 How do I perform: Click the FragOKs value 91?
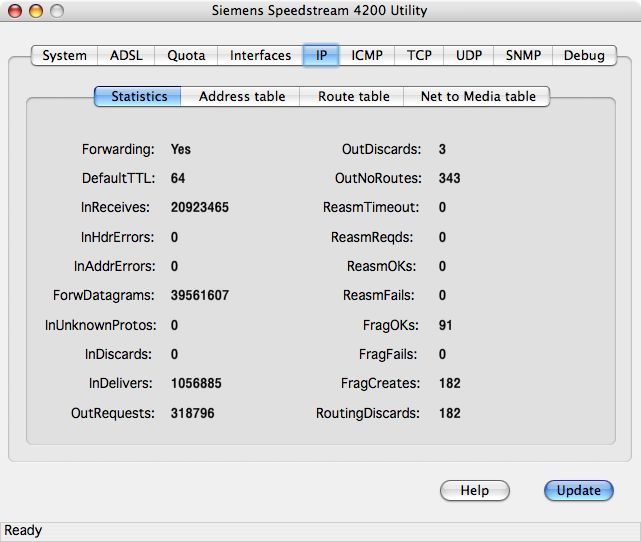[x=445, y=325]
